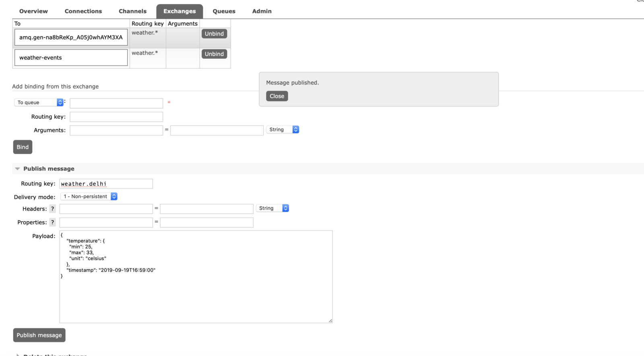Click the Properties help question mark icon

[x=52, y=222]
